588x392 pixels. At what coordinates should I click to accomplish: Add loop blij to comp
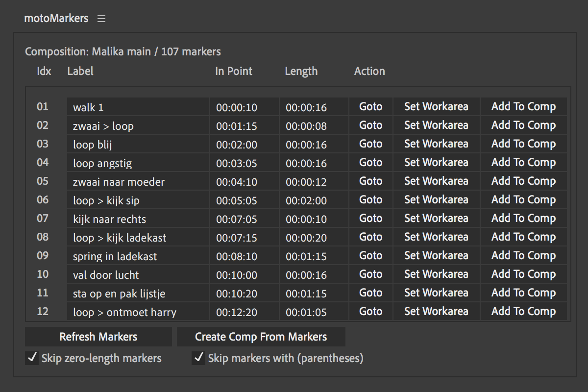[x=523, y=144]
